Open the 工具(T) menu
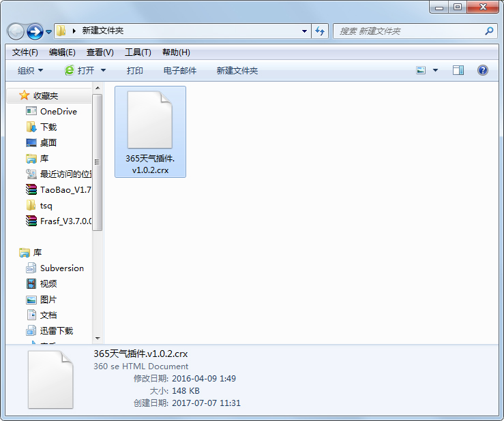Screen dimensions: 504x421 click(137, 52)
